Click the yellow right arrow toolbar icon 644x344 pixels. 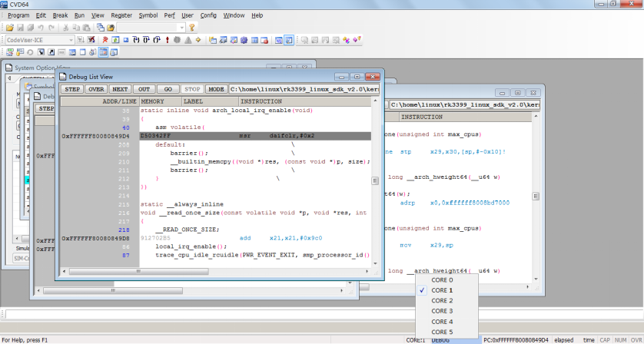click(x=198, y=39)
